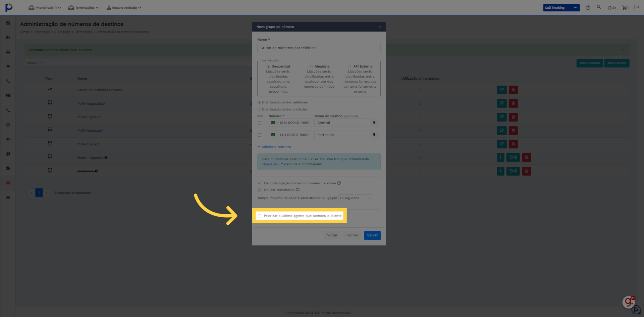Delete the Particular number row in dialog

374,135
